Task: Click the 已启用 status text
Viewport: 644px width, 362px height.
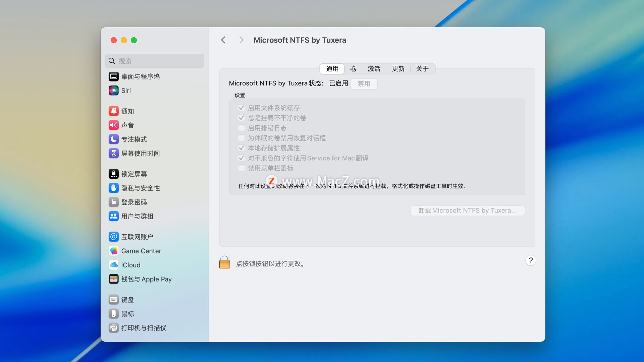Action: (338, 83)
